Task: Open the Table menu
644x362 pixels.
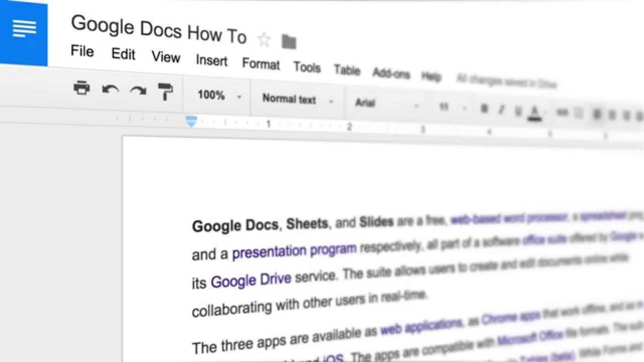Action: 347,70
